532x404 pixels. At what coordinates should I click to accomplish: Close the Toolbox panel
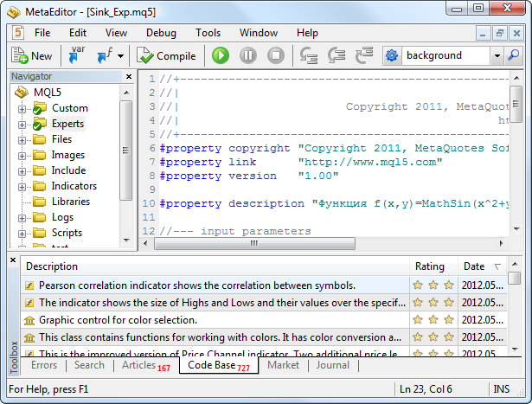tap(13, 260)
